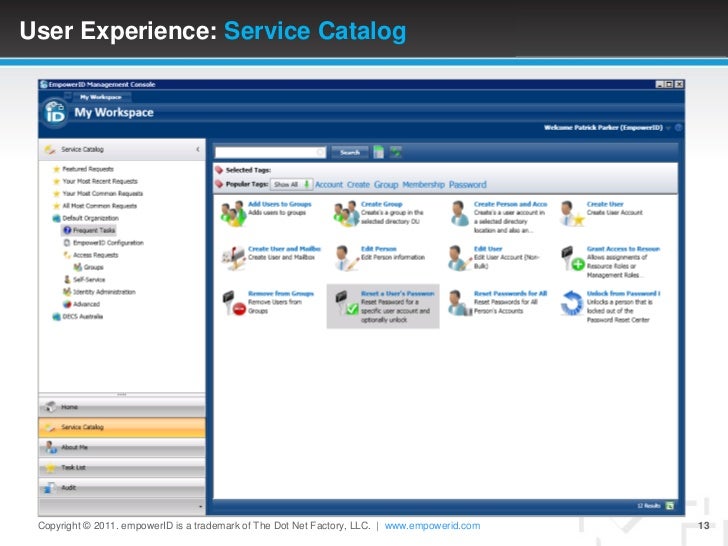The image size is (728, 546).
Task: Filter by the Group tag
Action: point(386,185)
